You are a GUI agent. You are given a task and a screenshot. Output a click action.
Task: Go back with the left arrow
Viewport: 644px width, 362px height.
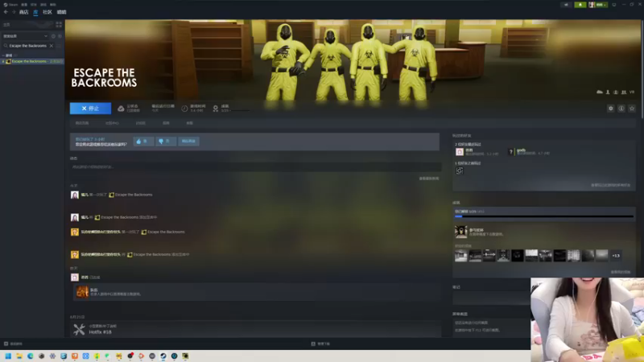point(6,12)
